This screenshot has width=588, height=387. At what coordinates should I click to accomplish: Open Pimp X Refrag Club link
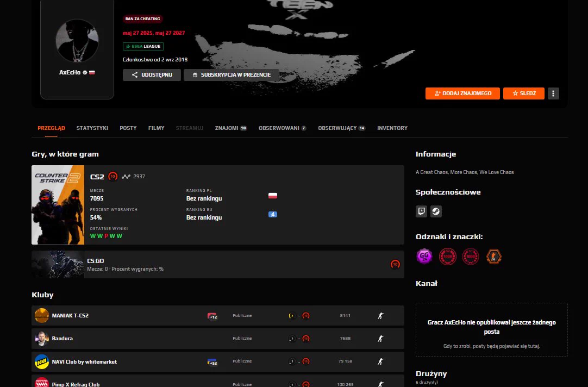[76, 384]
